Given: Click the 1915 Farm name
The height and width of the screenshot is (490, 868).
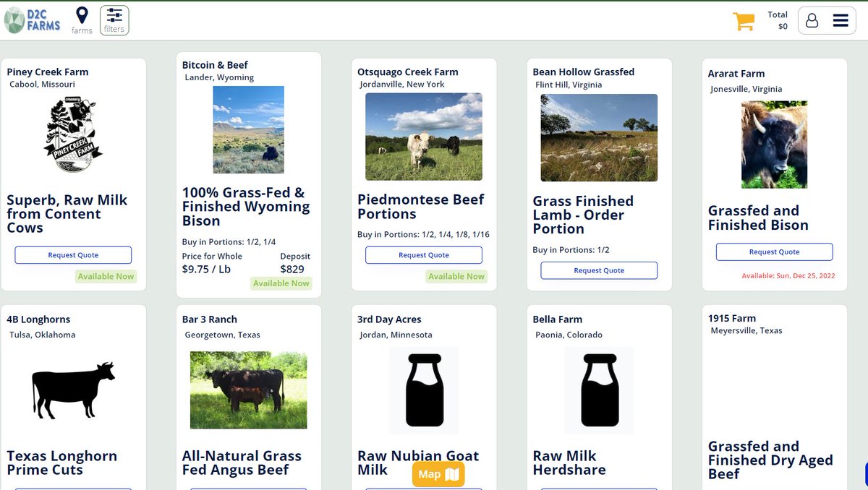Looking at the screenshot, I should tap(732, 317).
